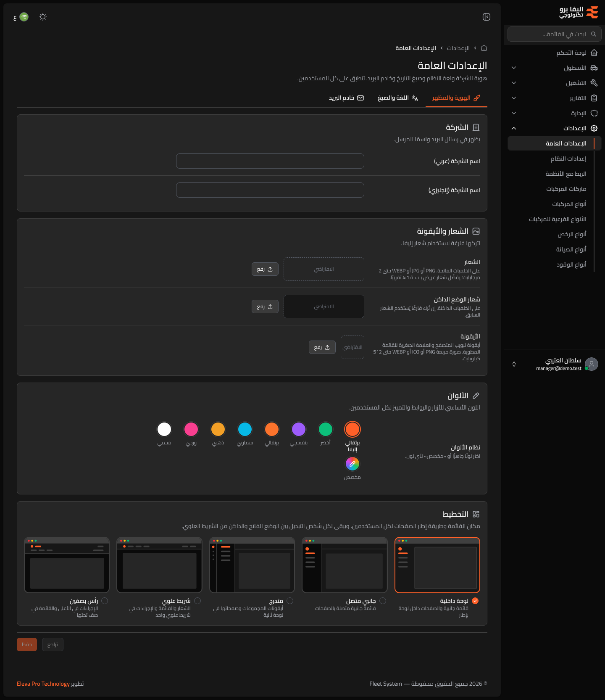605x700 pixels.
Task: Click the Eleva Pro logo
Action: (x=579, y=12)
